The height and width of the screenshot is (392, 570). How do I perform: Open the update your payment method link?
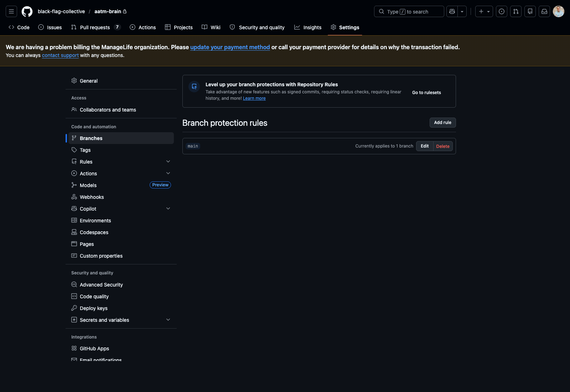coord(230,47)
